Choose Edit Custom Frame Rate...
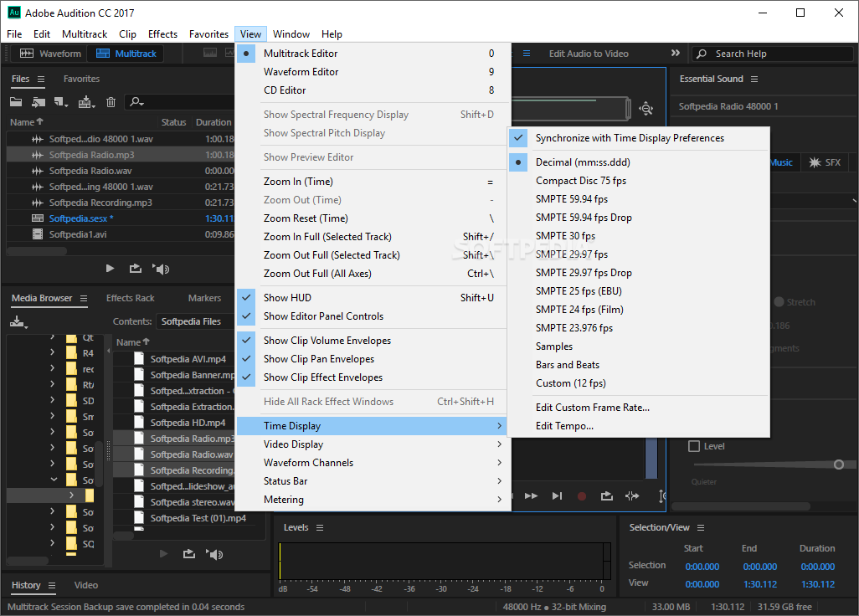 (x=638, y=408)
